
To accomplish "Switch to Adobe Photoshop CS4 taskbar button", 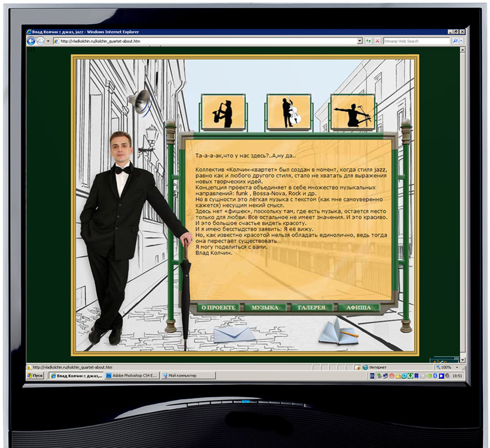I will [132, 375].
